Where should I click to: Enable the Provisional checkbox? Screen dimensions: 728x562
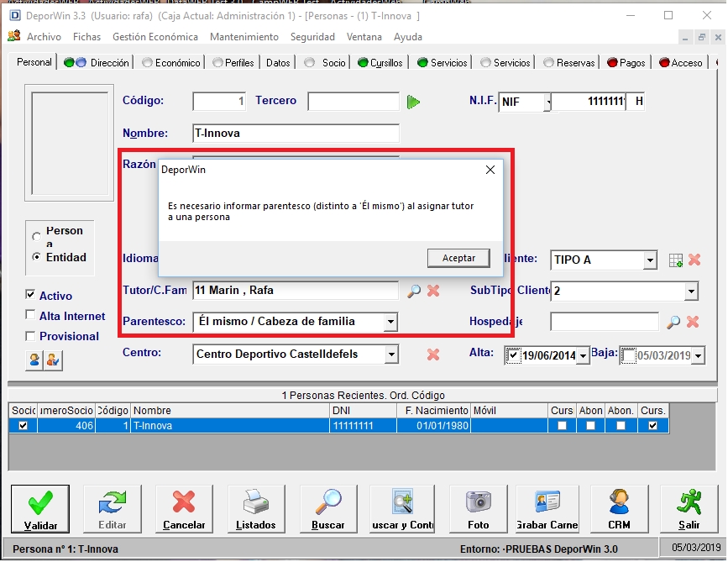tap(30, 336)
